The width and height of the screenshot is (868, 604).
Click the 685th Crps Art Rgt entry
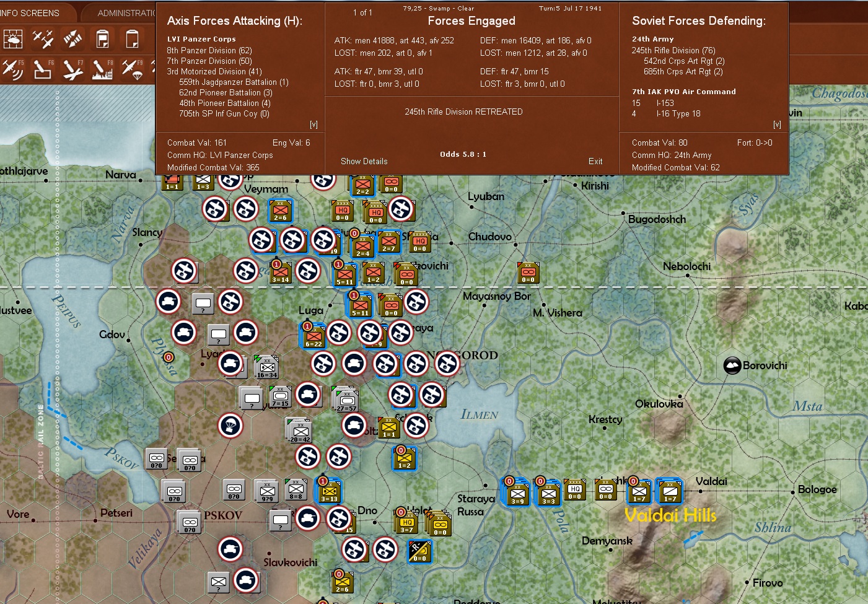click(x=683, y=72)
